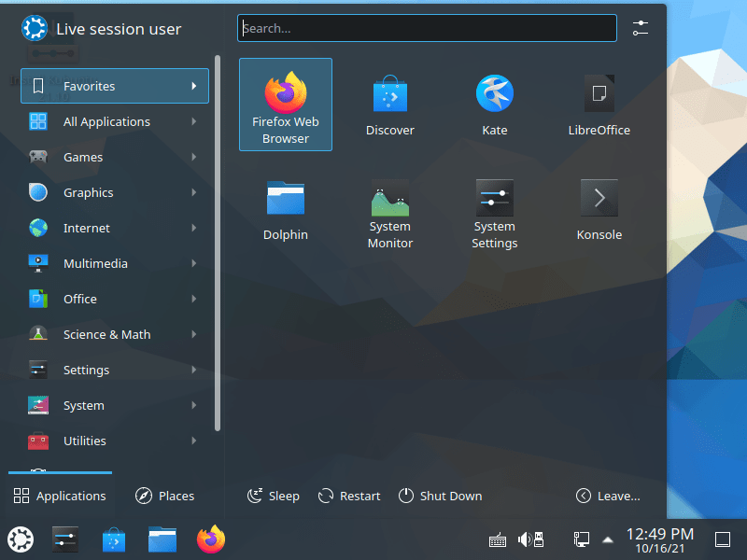Open Discover from the Favorites grid
Viewport: 747px width, 560px height.
389,105
